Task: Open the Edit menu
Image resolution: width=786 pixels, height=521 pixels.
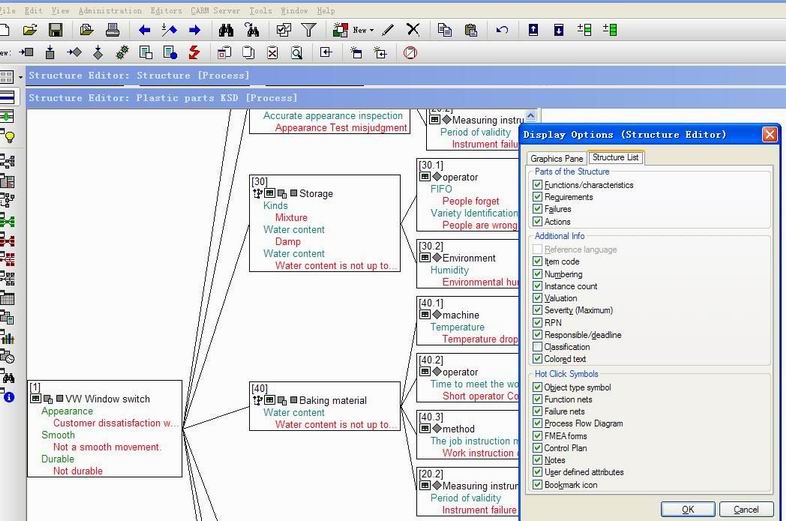Action: pos(33,11)
